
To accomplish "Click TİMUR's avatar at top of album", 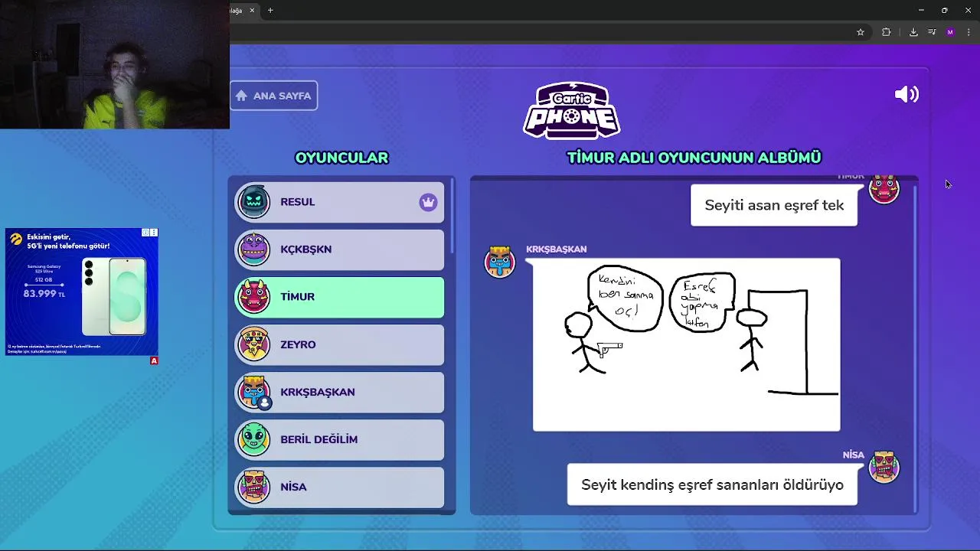I will pyautogui.click(x=884, y=189).
